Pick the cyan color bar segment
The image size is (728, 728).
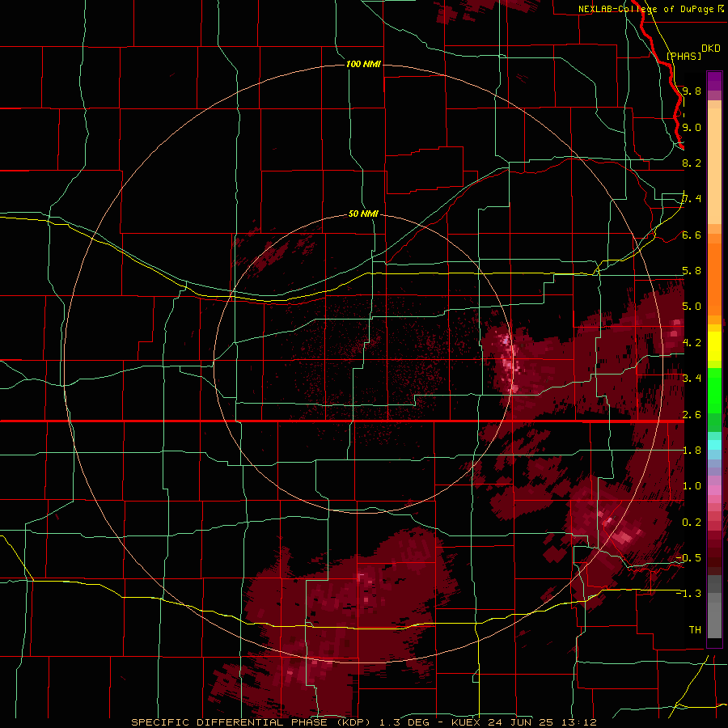pyautogui.click(x=714, y=445)
